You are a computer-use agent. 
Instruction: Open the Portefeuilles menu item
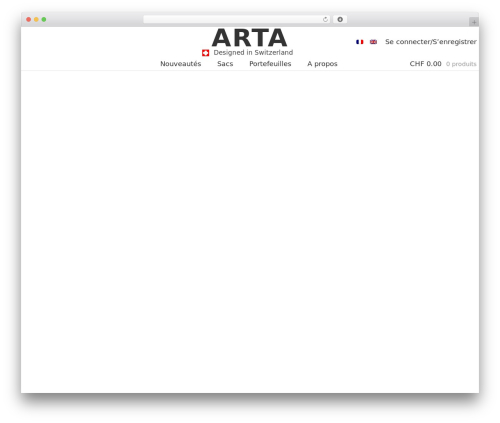coord(270,64)
